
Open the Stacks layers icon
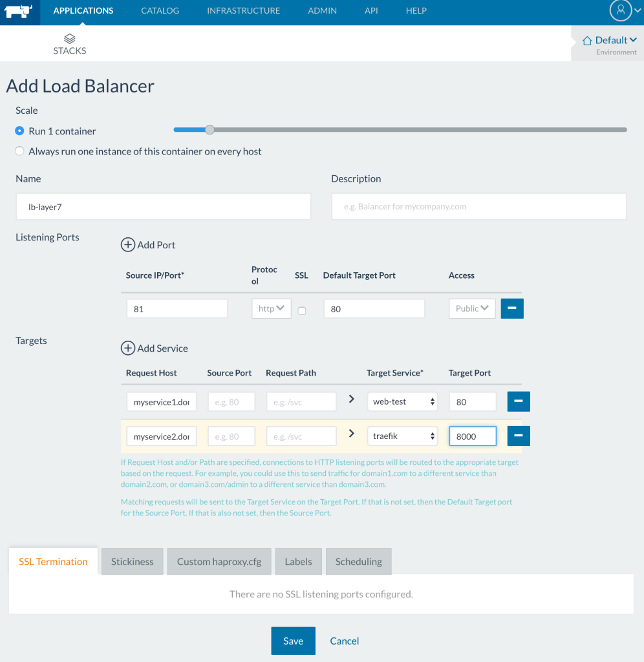[70, 39]
